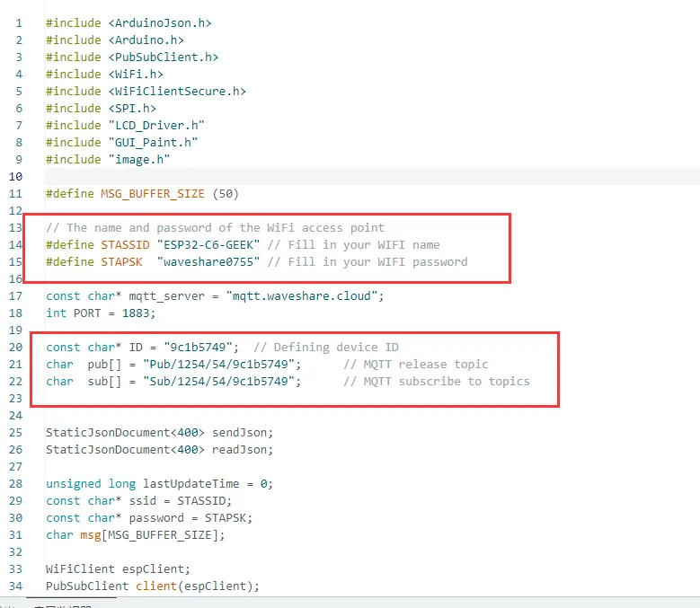Click the "ESP32-C6-GEEK" WiFi name string
The image size is (700, 608).
208,244
